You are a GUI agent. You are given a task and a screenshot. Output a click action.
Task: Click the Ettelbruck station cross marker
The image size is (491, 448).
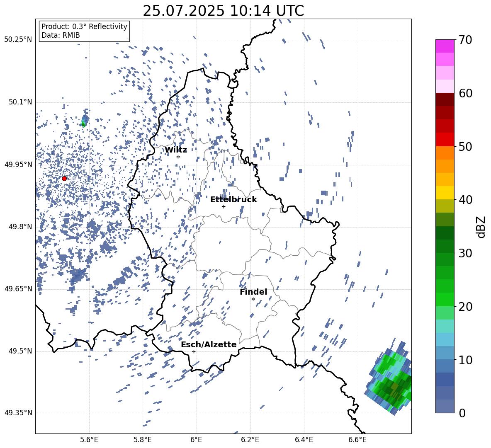click(x=224, y=206)
